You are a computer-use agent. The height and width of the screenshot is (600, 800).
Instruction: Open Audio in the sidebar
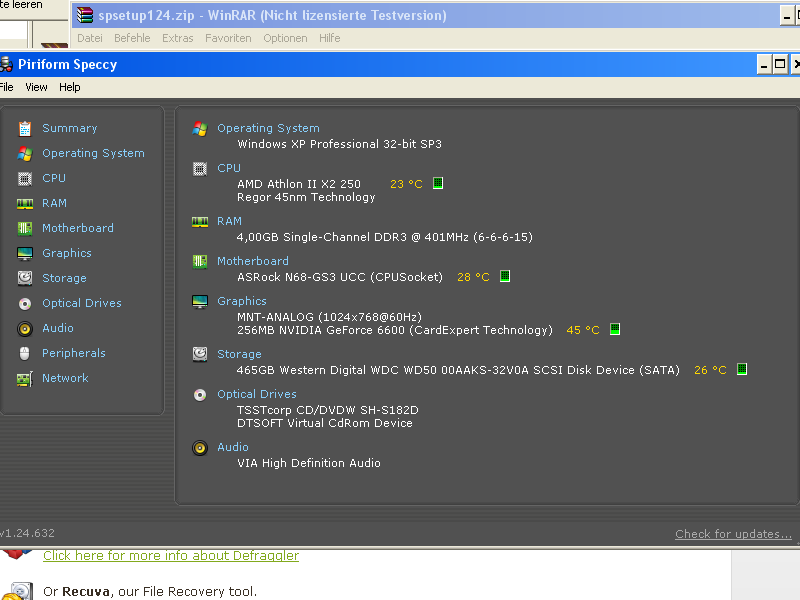[58, 328]
